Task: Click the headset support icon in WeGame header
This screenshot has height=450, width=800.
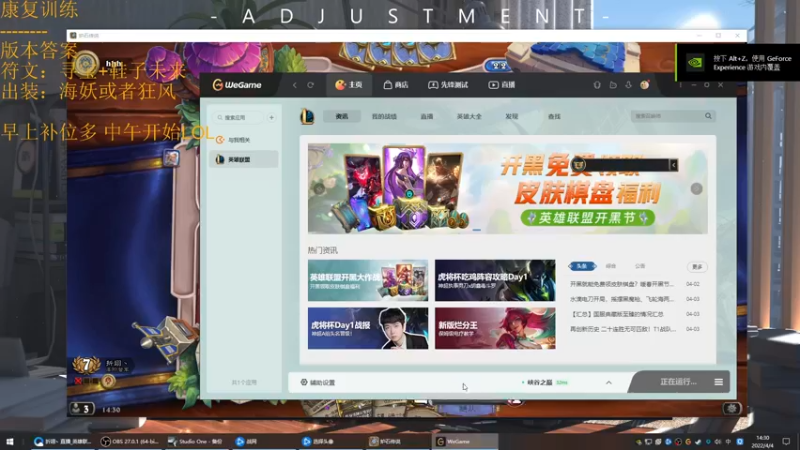Action: tap(597, 85)
